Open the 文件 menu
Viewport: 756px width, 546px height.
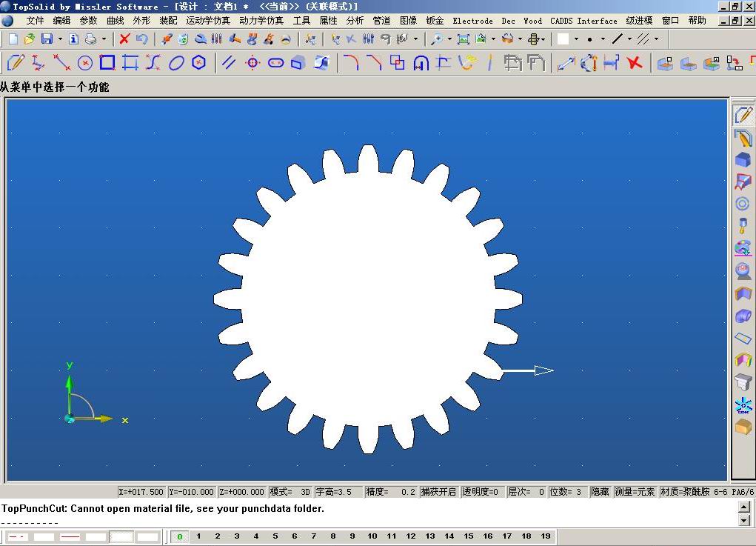click(35, 21)
